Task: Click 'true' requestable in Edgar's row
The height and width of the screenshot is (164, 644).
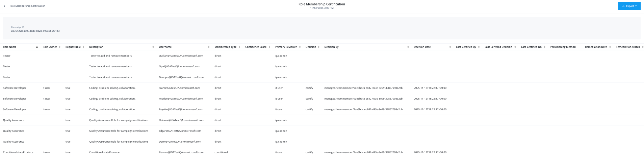Action: (68, 131)
